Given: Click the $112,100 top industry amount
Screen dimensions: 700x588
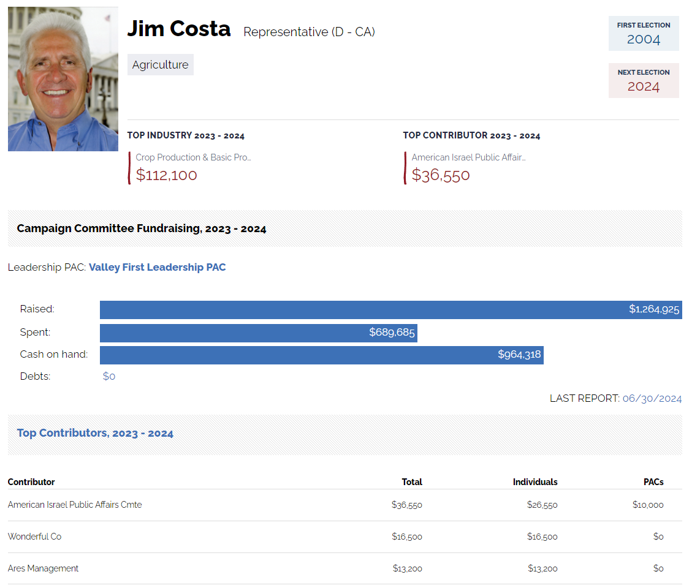Looking at the screenshot, I should click(x=166, y=175).
